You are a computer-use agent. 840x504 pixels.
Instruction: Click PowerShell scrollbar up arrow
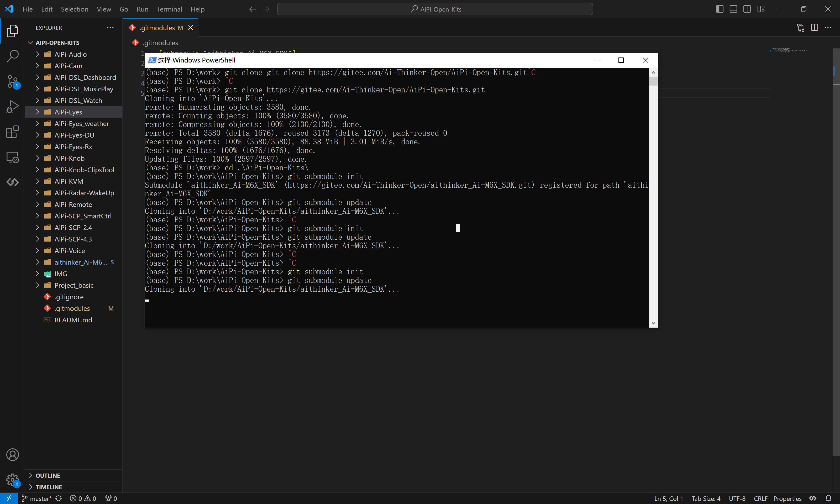pyautogui.click(x=653, y=72)
